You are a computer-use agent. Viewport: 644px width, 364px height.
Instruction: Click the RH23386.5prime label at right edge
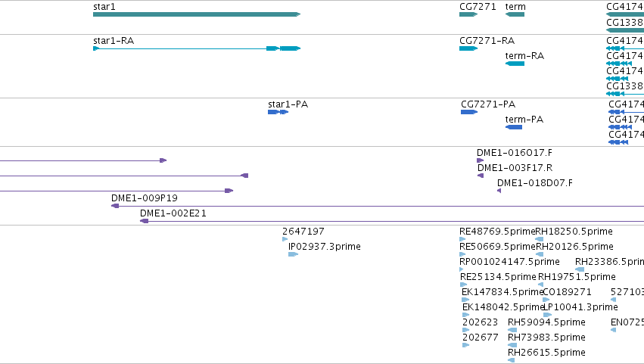(609, 262)
